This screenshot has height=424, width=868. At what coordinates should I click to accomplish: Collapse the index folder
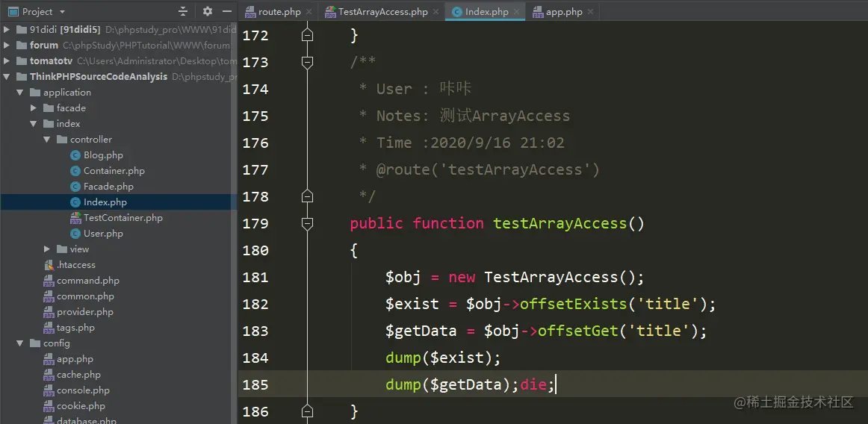(x=33, y=123)
